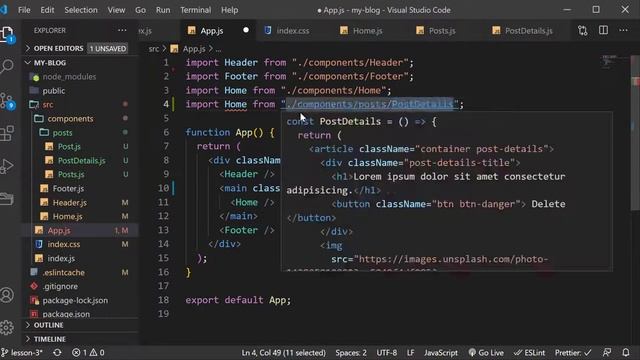Open Header.js in the explorer

(x=69, y=202)
